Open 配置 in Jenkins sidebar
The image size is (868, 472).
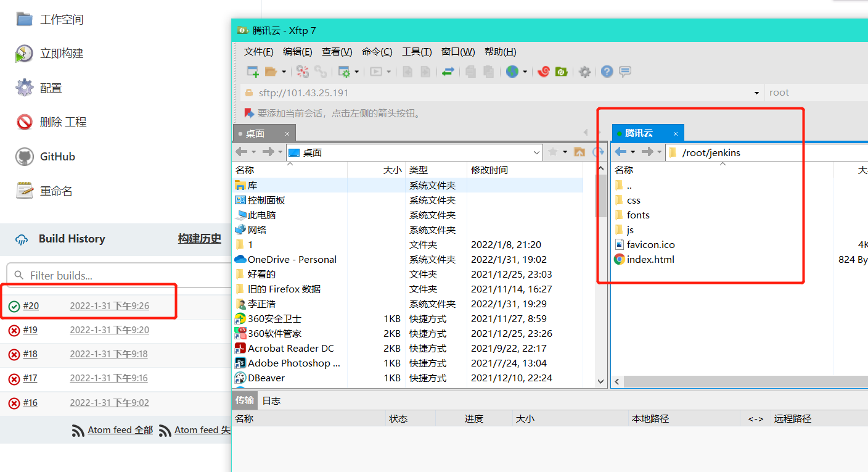(51, 88)
